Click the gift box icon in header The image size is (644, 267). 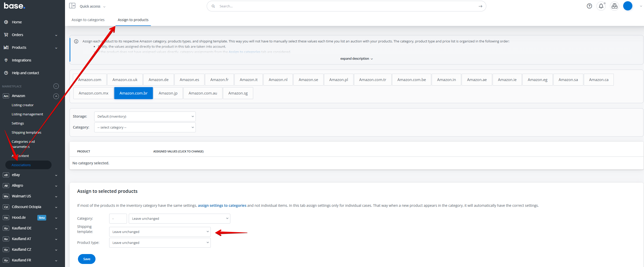[614, 6]
